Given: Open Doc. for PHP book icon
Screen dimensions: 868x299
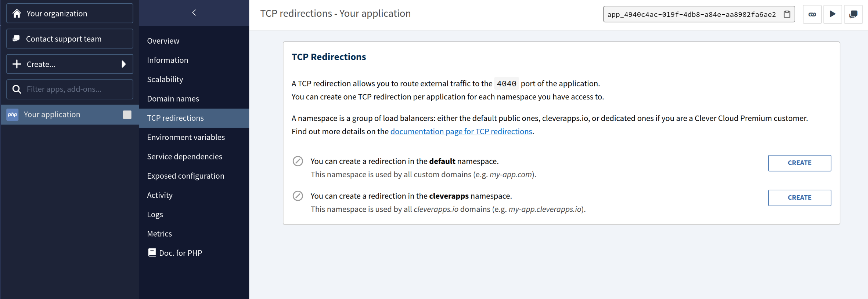Looking at the screenshot, I should coord(152,252).
